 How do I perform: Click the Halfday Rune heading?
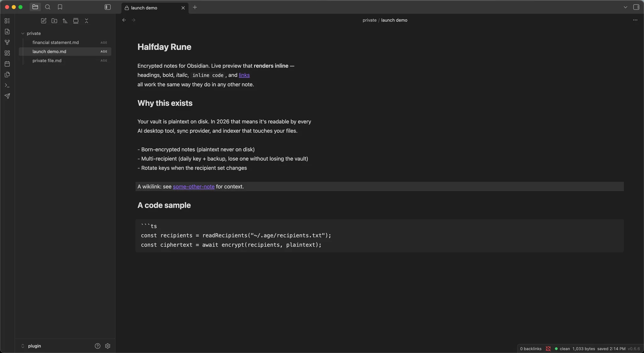[x=164, y=47]
